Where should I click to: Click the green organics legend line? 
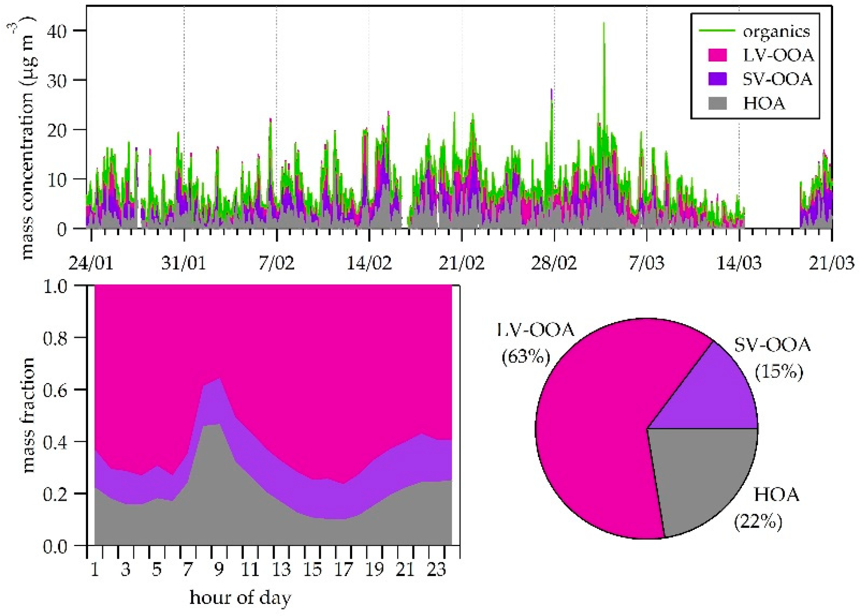716,31
